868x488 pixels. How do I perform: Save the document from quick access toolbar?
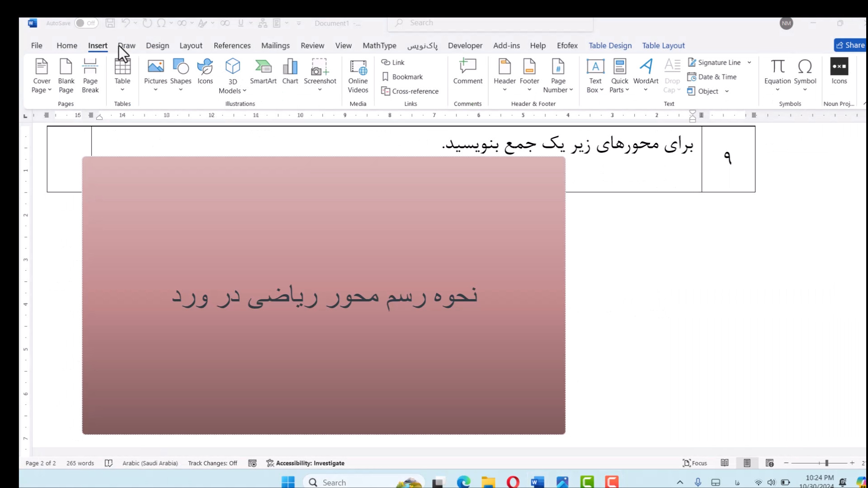(x=110, y=23)
